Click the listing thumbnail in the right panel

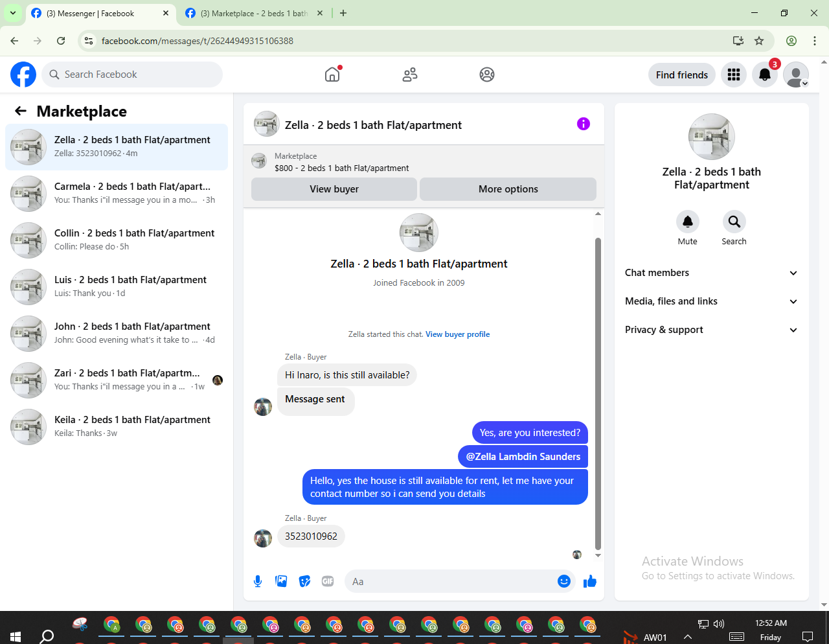[x=712, y=137]
